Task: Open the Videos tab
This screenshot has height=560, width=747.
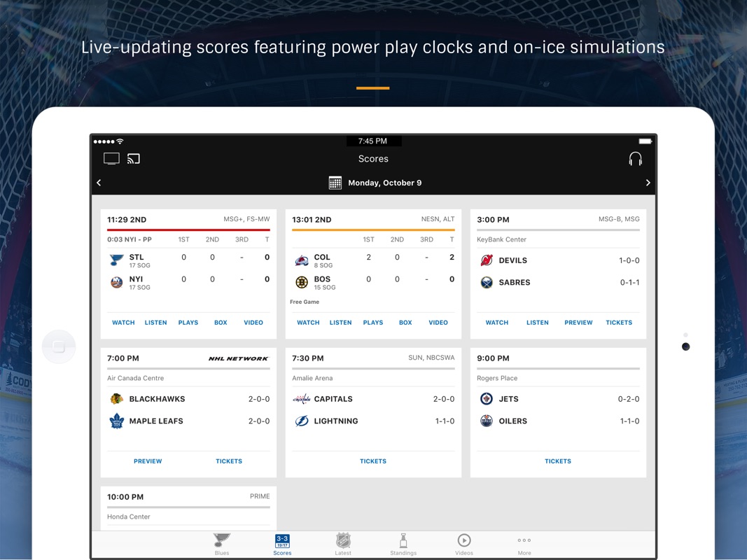Action: [464, 545]
